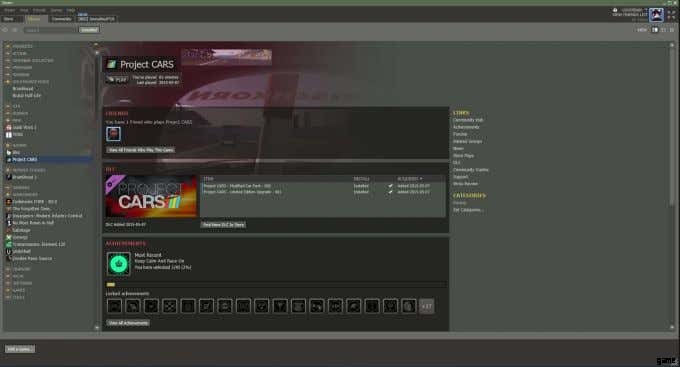680x367 pixels.
Task: Click the View All Achievements button
Action: click(128, 323)
